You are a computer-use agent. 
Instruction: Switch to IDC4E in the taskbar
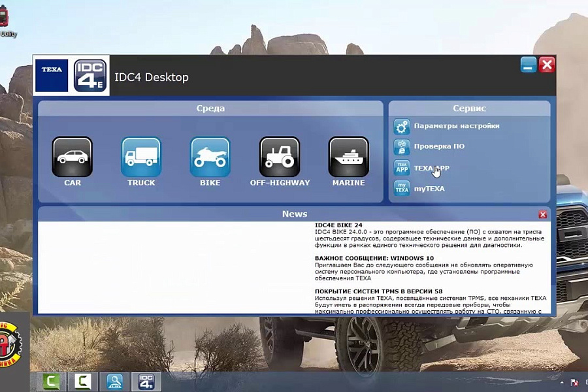tap(146, 382)
